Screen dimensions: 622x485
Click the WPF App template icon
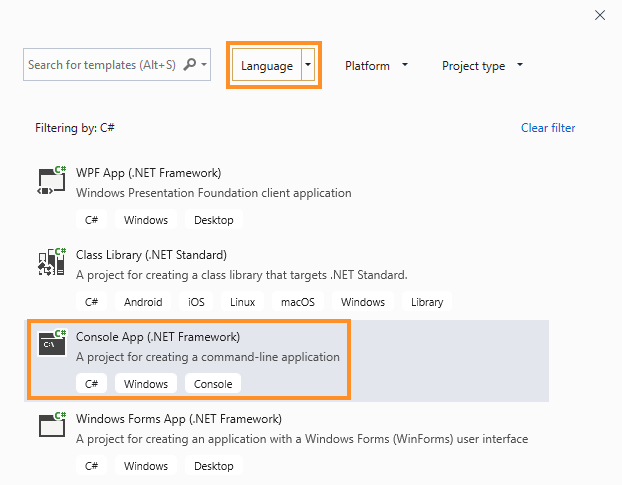tap(52, 180)
